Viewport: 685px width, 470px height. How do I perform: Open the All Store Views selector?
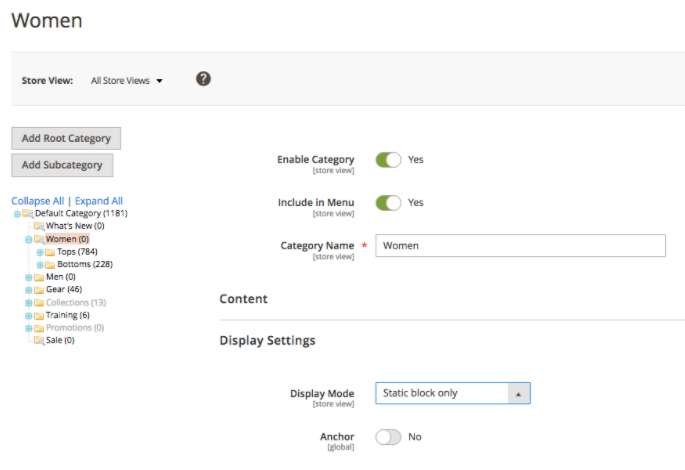coord(127,81)
